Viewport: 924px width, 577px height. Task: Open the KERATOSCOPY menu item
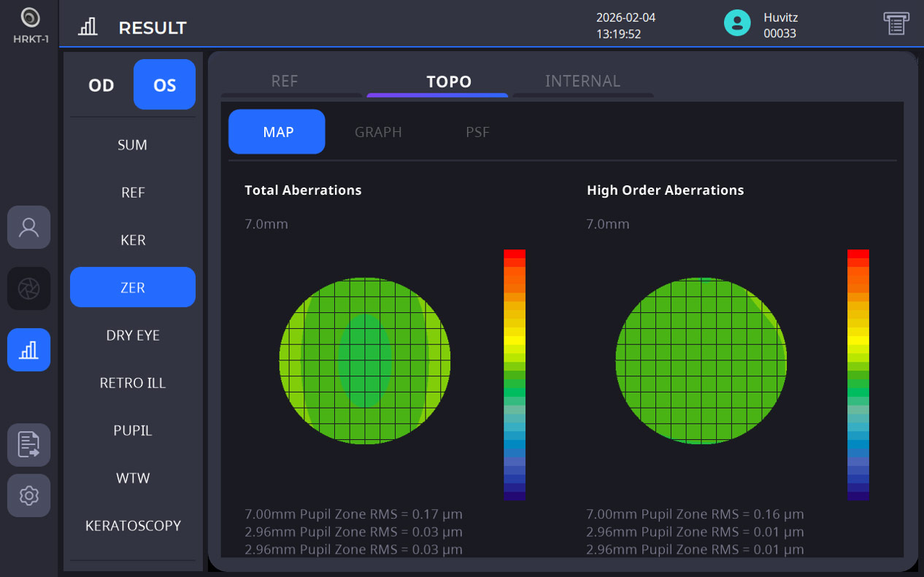click(133, 526)
